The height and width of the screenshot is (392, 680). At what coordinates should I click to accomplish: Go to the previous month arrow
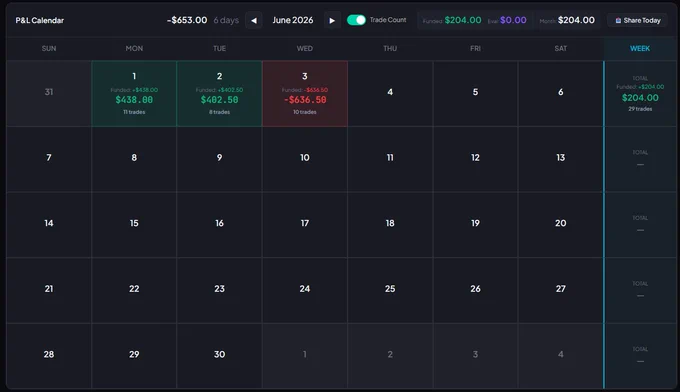pyautogui.click(x=254, y=20)
